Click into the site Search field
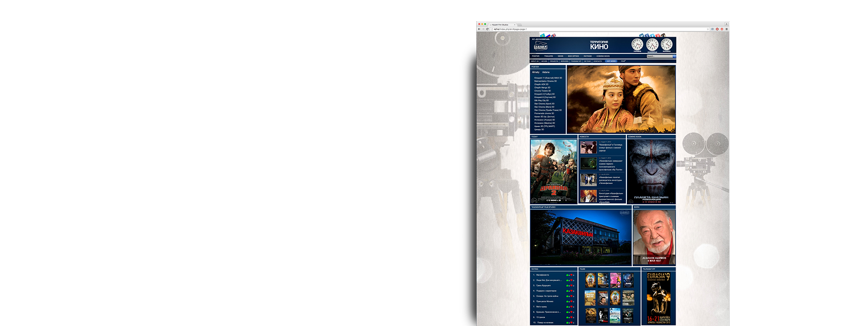 tap(660, 56)
